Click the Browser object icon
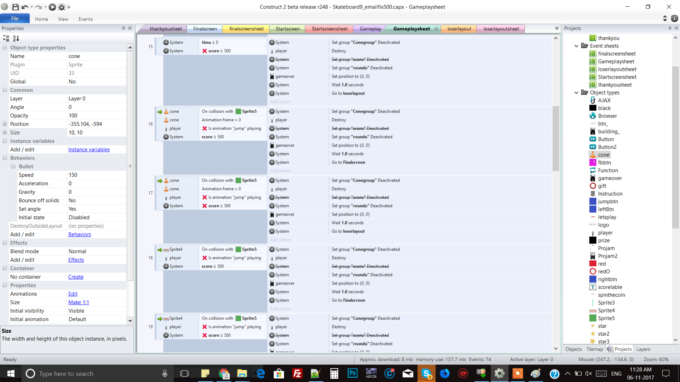 tap(592, 116)
